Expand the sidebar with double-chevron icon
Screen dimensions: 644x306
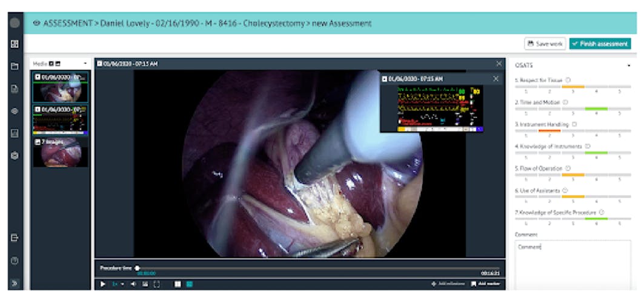(15, 283)
